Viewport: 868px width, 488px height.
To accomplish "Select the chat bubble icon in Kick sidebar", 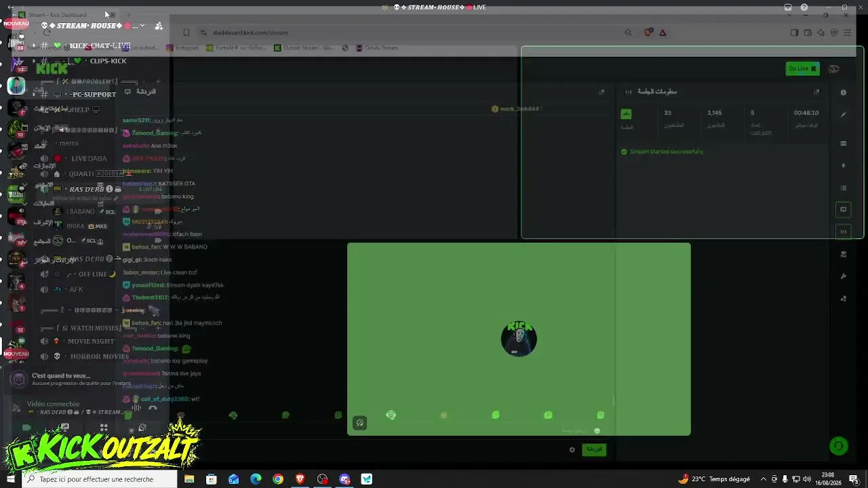I will coord(844,209).
